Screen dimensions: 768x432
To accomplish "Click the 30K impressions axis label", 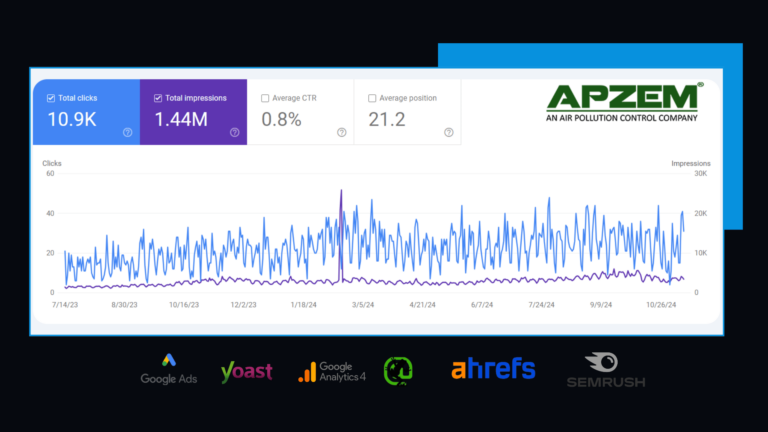I will 701,173.
